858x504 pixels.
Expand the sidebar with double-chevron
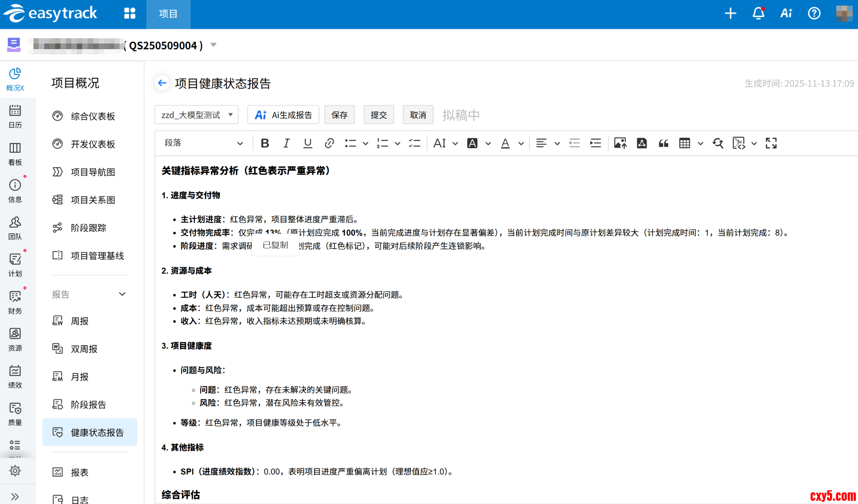[15, 496]
